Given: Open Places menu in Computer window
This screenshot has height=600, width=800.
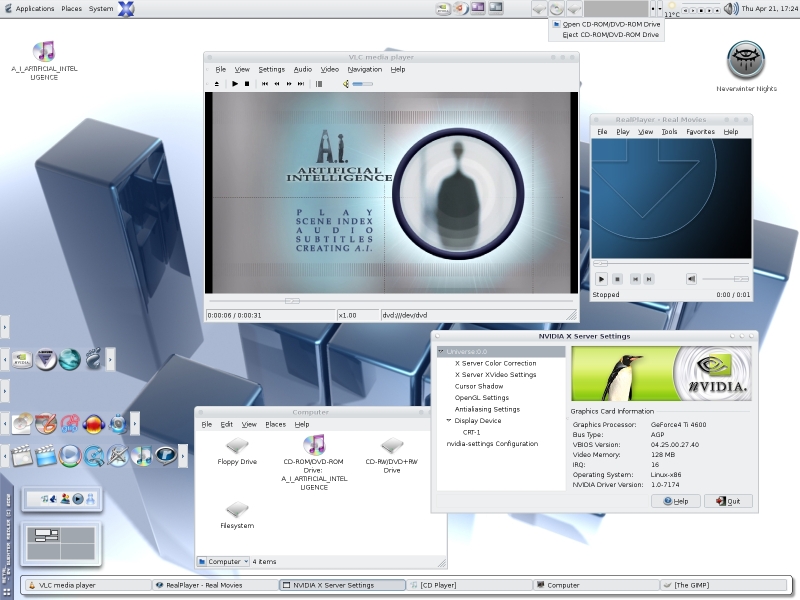Looking at the screenshot, I should (276, 424).
